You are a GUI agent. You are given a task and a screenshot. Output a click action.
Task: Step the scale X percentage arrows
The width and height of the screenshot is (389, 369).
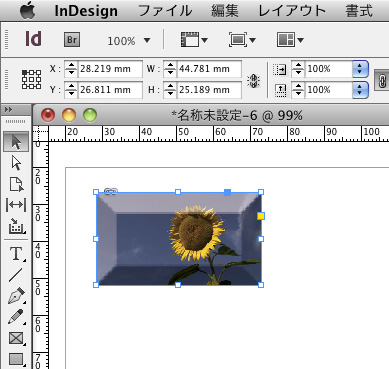[298, 69]
